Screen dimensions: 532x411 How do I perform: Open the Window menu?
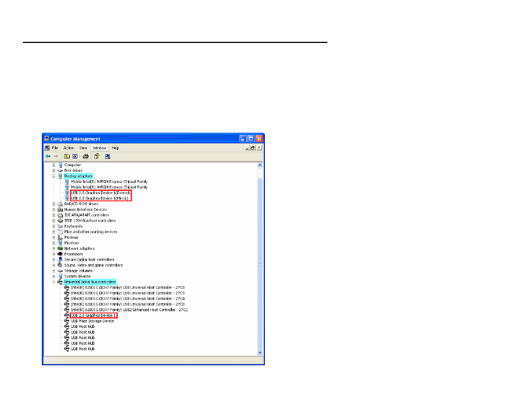click(99, 148)
